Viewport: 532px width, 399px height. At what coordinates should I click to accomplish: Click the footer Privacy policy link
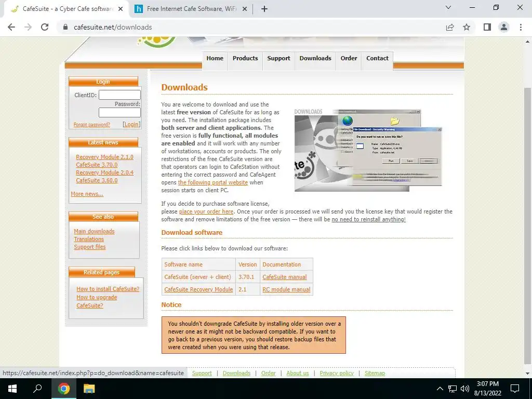[x=337, y=373]
